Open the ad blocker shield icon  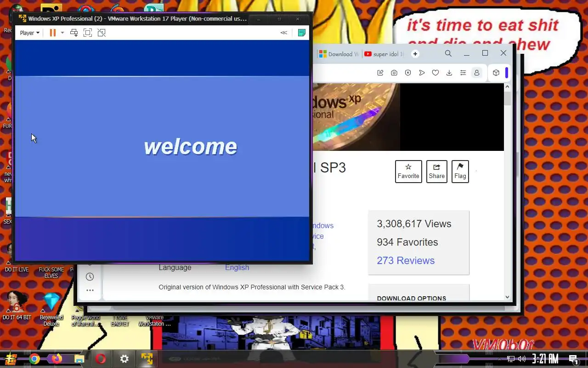point(408,73)
